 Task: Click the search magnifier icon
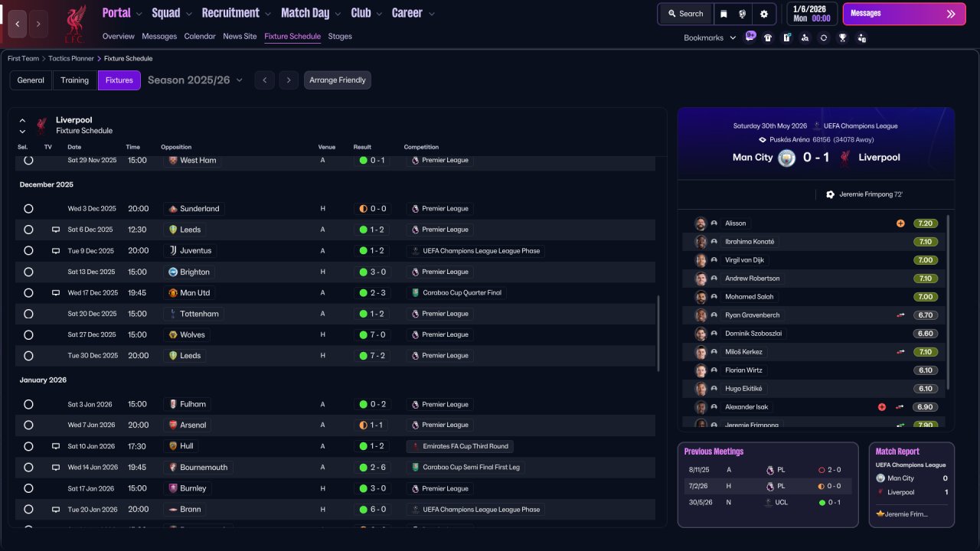672,14
